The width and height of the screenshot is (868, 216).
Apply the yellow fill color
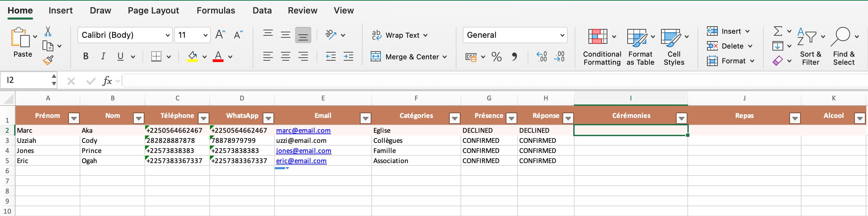(192, 56)
